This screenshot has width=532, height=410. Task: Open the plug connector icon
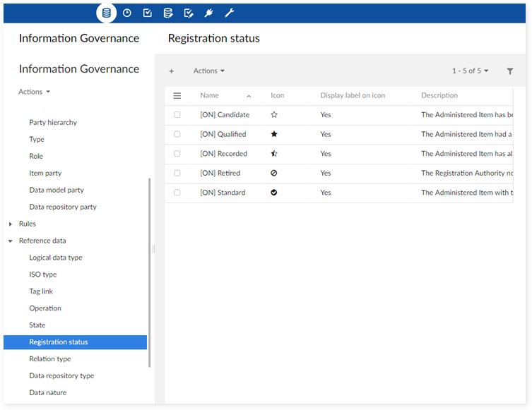(x=208, y=13)
